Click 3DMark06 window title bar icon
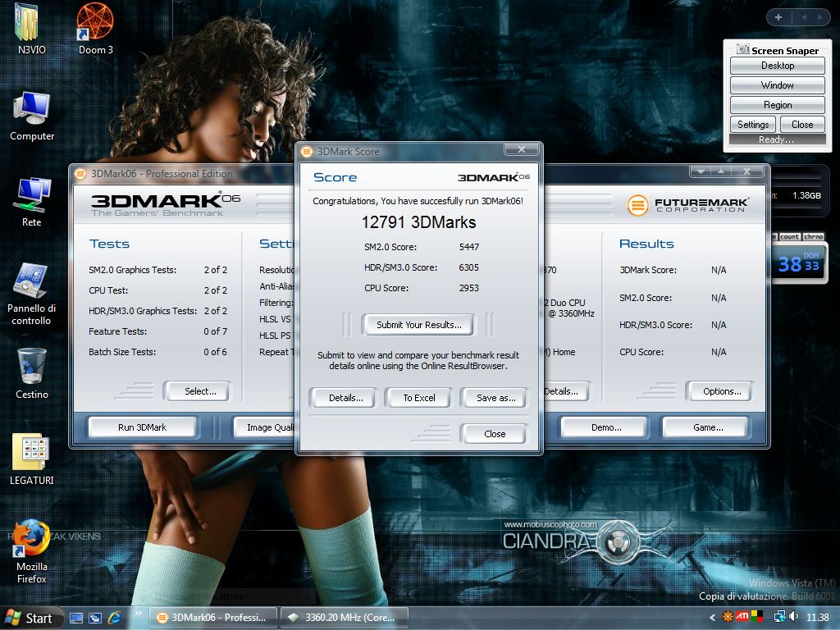This screenshot has width=840, height=630. click(80, 174)
